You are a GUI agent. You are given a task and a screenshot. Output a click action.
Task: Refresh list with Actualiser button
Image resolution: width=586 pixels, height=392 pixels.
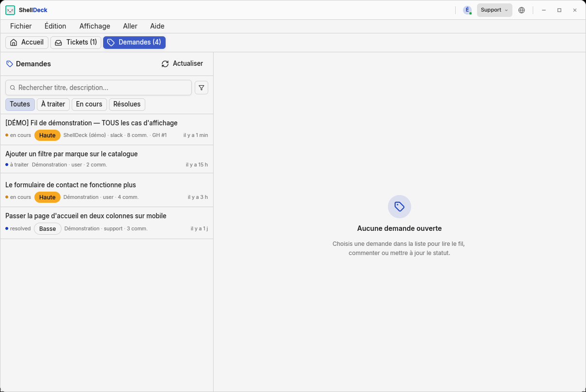(x=182, y=64)
